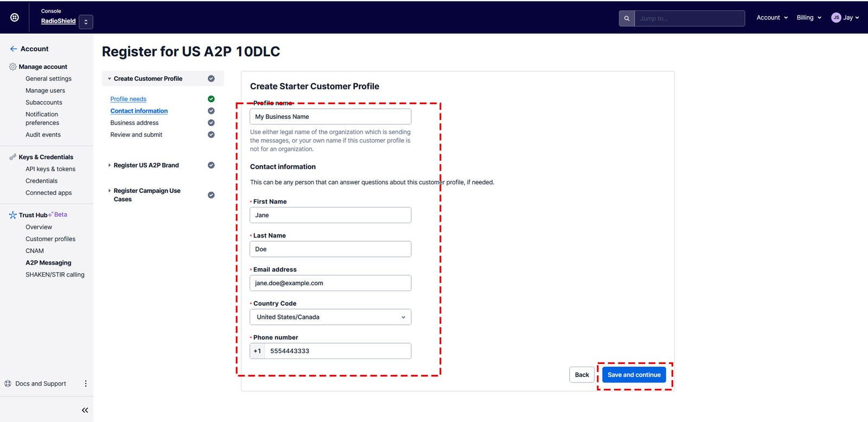Click the search magnifier icon
Image resolution: width=868 pixels, height=422 pixels.
tap(627, 18)
